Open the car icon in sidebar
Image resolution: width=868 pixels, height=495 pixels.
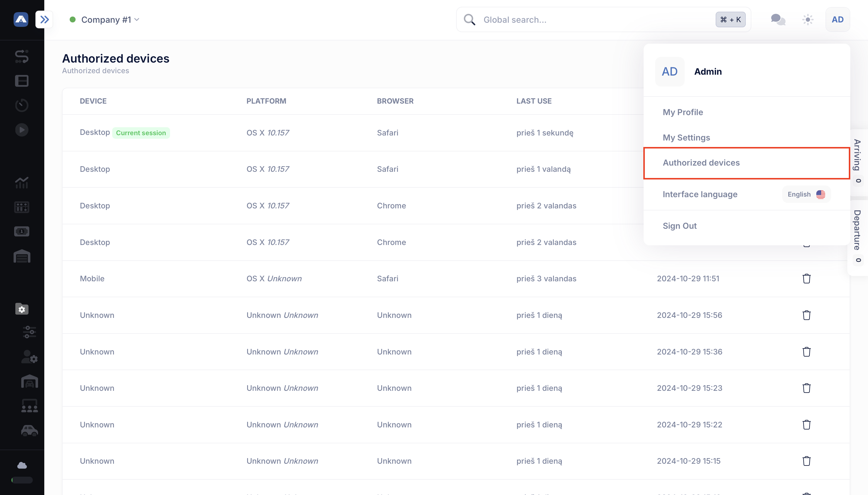29,430
